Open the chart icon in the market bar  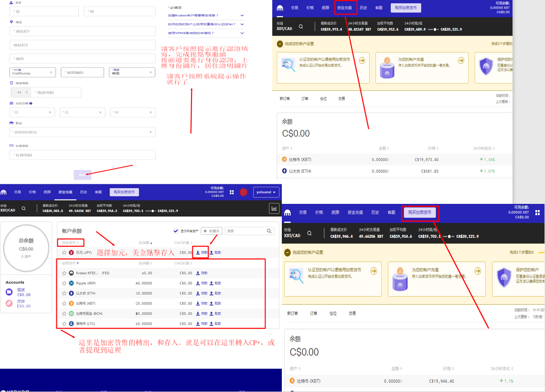pos(274,208)
